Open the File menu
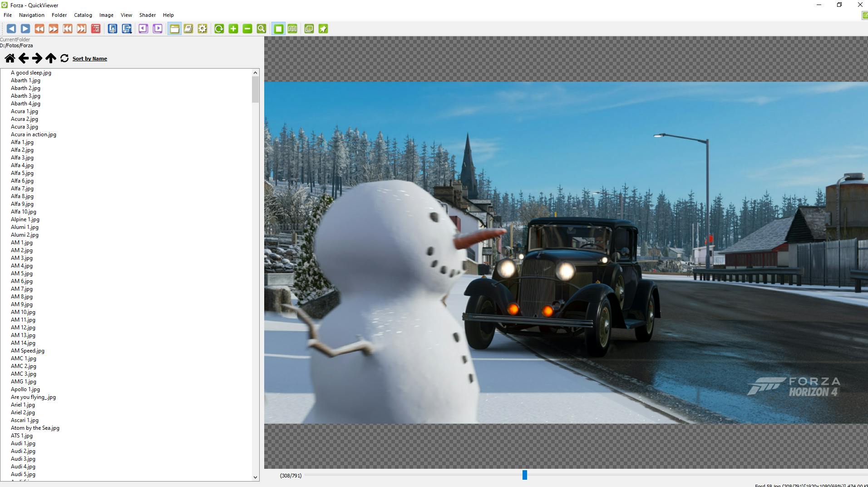Viewport: 868px width, 487px height. (8, 15)
